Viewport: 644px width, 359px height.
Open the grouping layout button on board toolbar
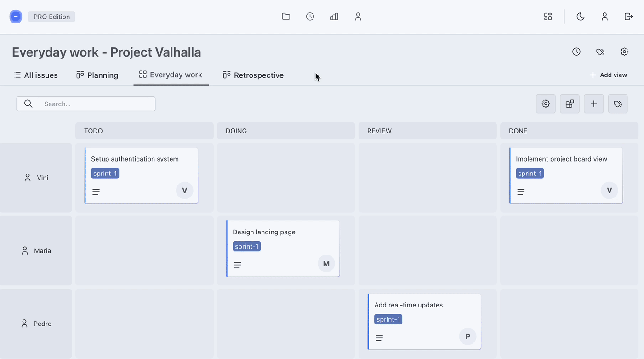(570, 104)
